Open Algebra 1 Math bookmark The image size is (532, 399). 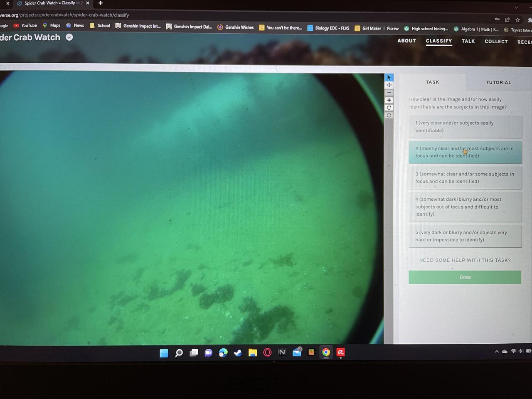point(476,29)
